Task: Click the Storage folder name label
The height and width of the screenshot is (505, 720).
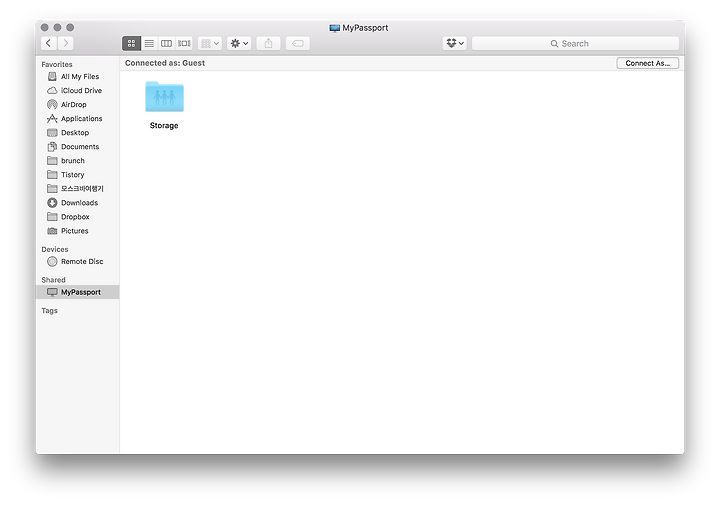Action: click(x=164, y=125)
